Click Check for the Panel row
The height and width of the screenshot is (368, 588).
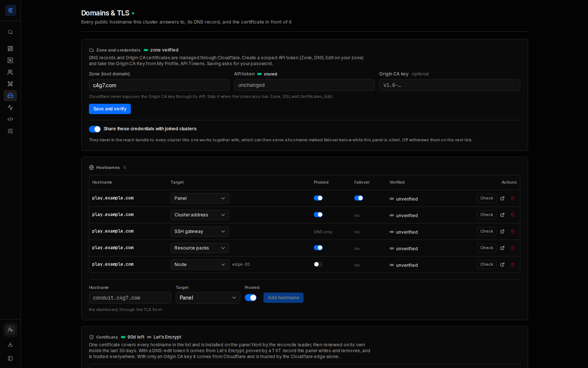coord(487,198)
